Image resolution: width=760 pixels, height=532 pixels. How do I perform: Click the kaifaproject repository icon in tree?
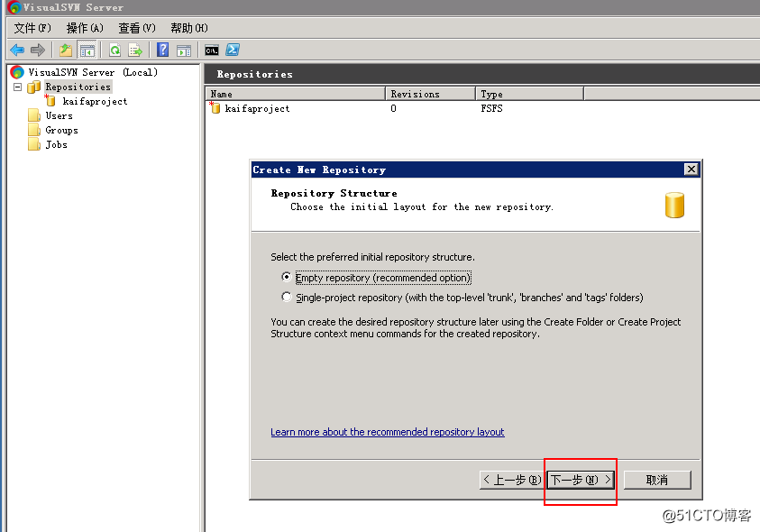click(x=50, y=100)
